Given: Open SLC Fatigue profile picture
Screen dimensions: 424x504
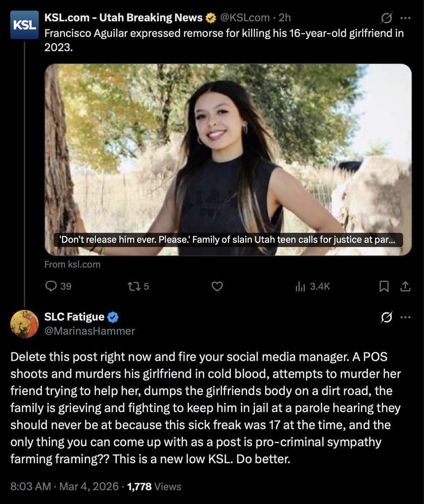Looking at the screenshot, I should click(24, 324).
